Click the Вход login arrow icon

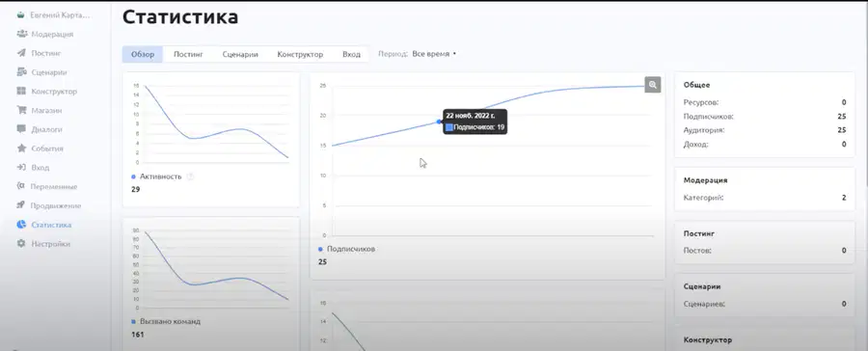coord(21,167)
